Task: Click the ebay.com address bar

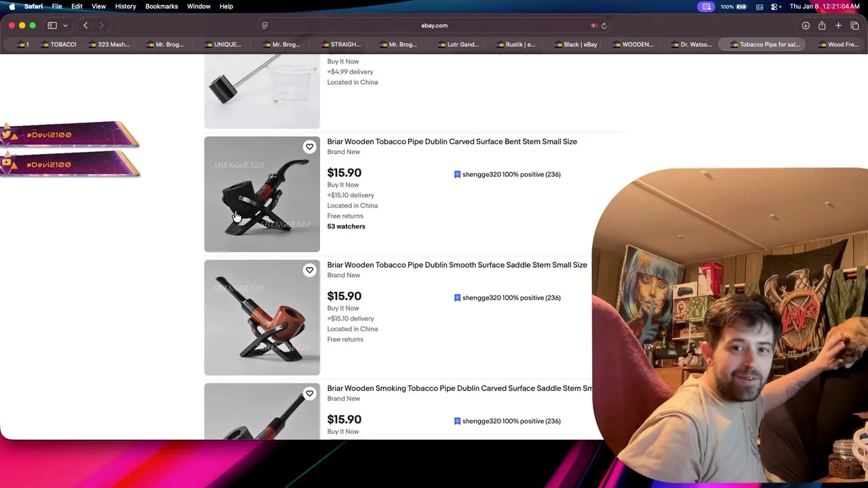Action: [434, 26]
